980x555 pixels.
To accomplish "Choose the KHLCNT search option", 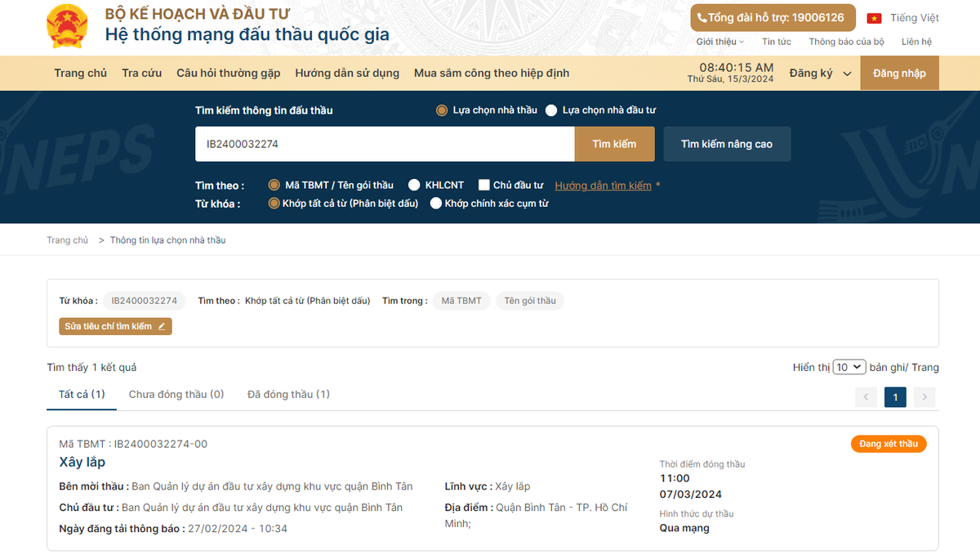I will (415, 186).
